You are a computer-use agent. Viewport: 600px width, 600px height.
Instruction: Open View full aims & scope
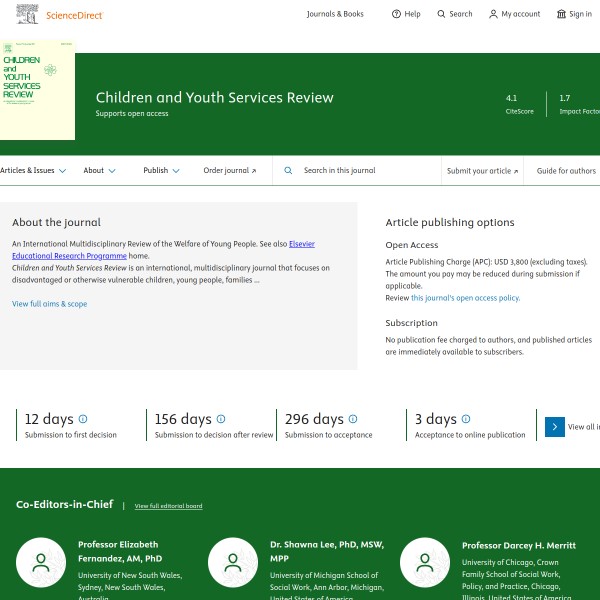[x=49, y=304]
